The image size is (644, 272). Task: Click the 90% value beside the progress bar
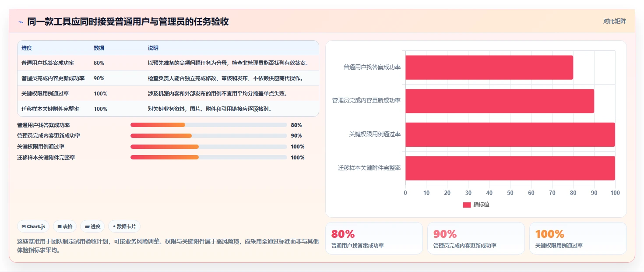tap(296, 136)
